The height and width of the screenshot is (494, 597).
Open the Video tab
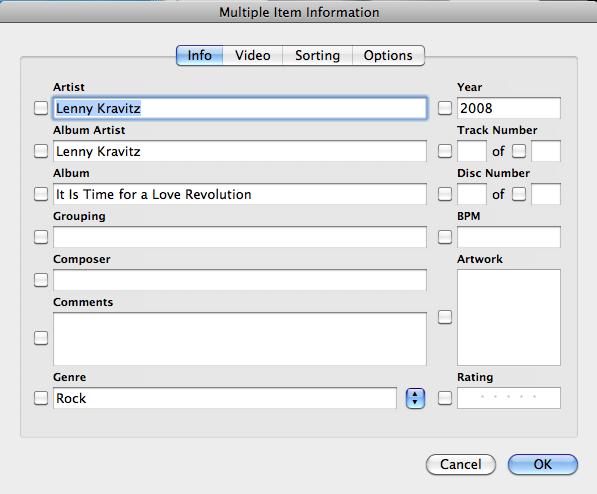click(x=253, y=56)
